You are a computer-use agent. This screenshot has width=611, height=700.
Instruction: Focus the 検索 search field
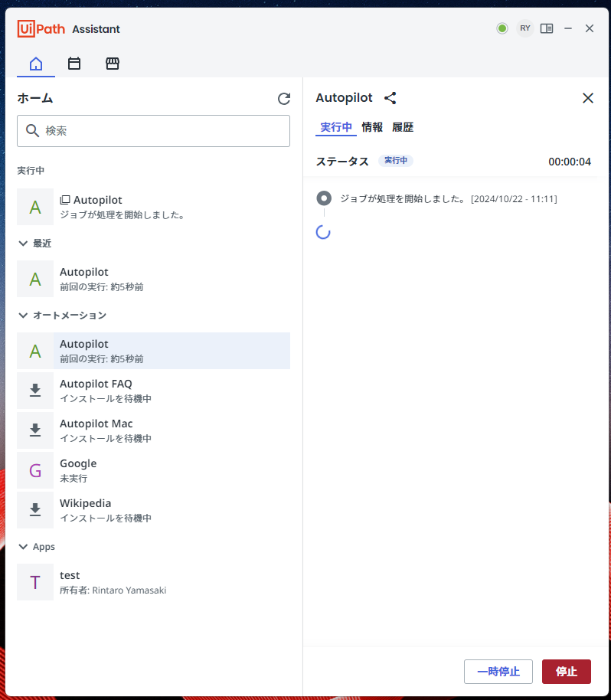[154, 131]
